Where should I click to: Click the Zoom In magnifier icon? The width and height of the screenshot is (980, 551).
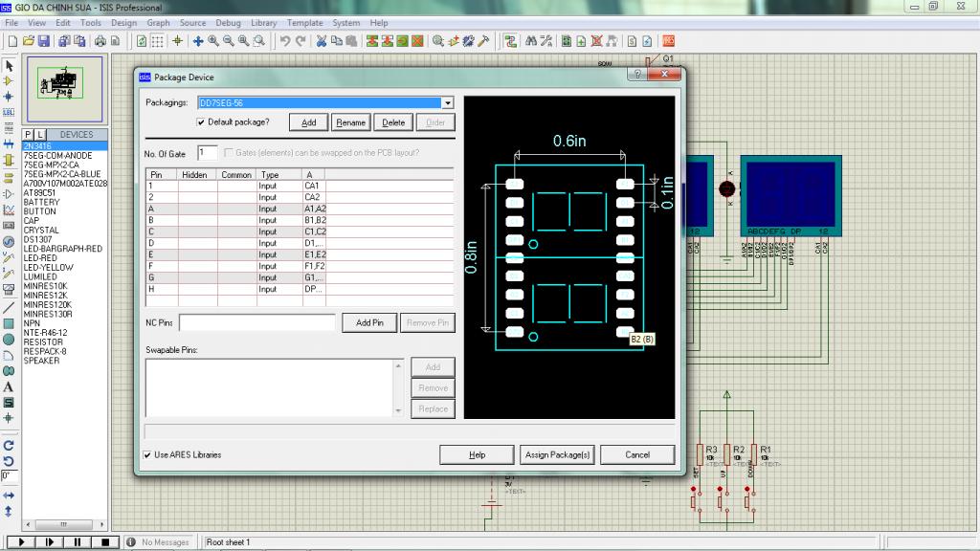coord(213,41)
